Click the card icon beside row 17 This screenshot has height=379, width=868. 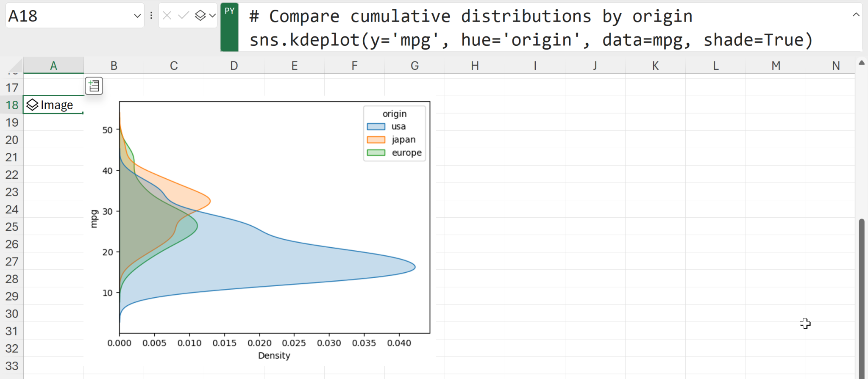[94, 86]
